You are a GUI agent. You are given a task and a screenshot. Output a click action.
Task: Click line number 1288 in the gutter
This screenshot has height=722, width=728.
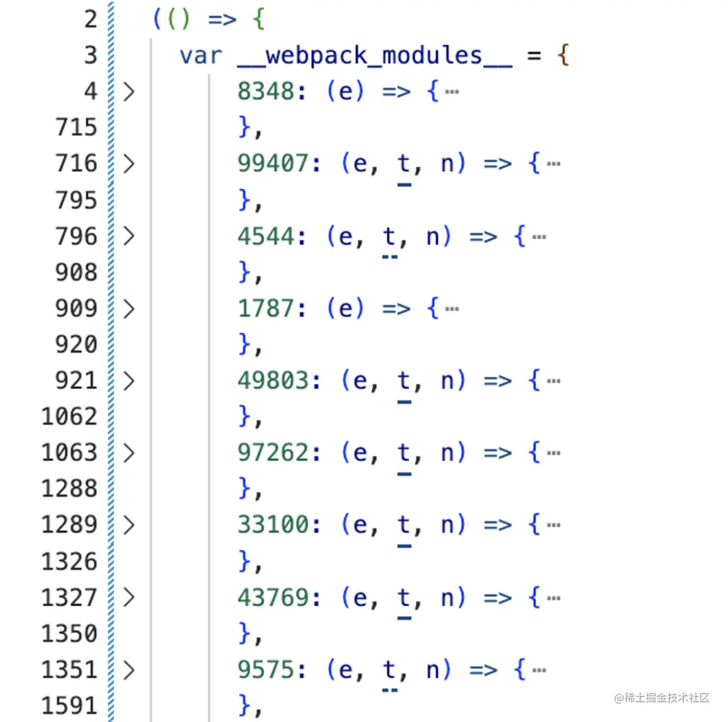(x=69, y=489)
